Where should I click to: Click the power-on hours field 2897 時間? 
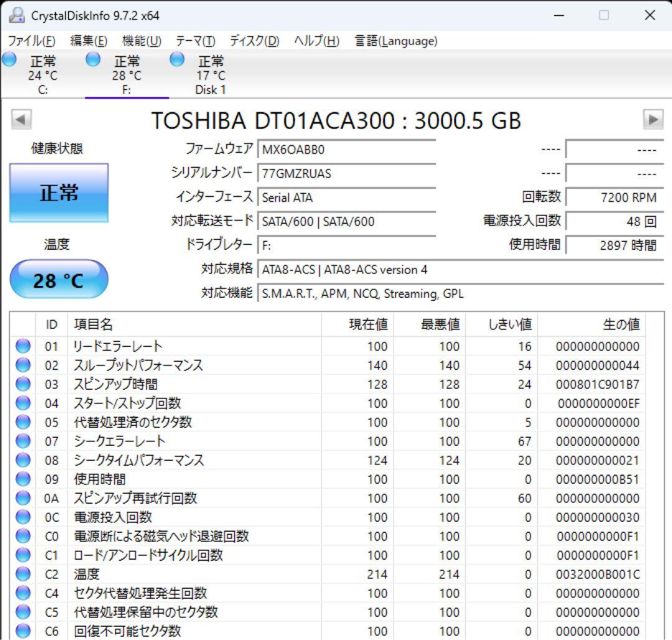(x=615, y=246)
